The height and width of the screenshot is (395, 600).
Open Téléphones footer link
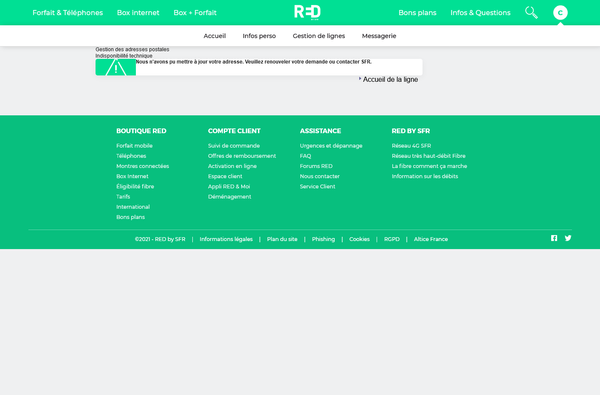coord(131,156)
